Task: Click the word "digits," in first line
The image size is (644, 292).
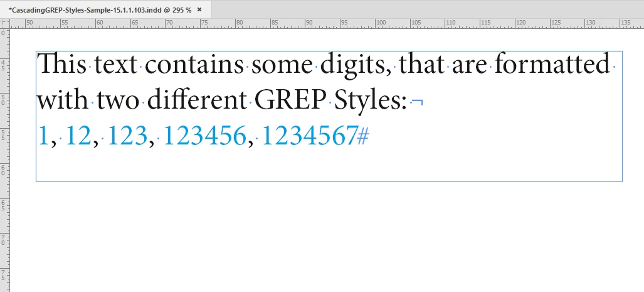Action: coord(356,66)
